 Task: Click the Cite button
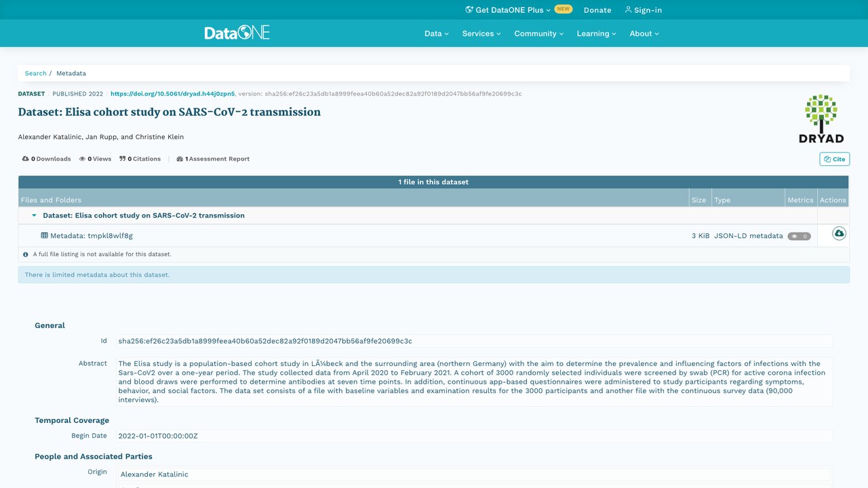coord(835,159)
